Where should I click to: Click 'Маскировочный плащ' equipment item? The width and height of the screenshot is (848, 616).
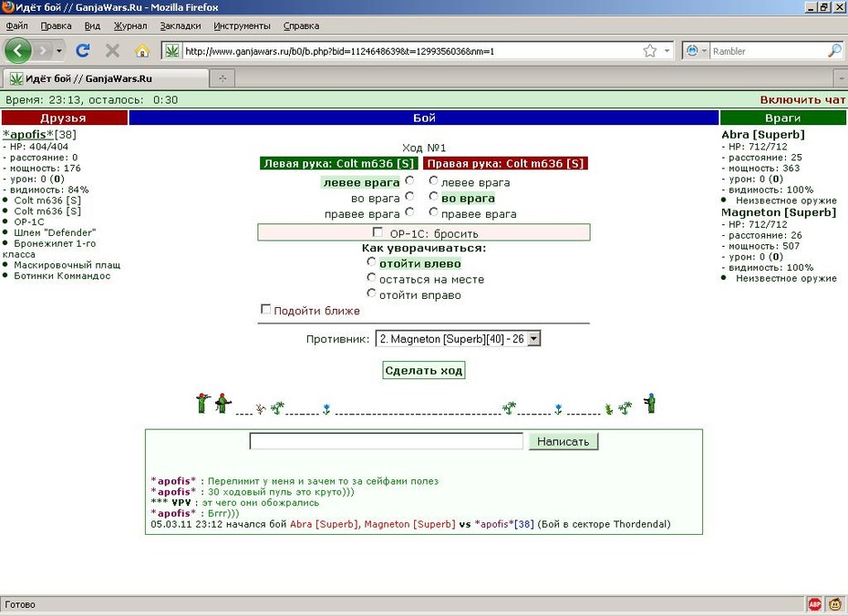[67, 265]
